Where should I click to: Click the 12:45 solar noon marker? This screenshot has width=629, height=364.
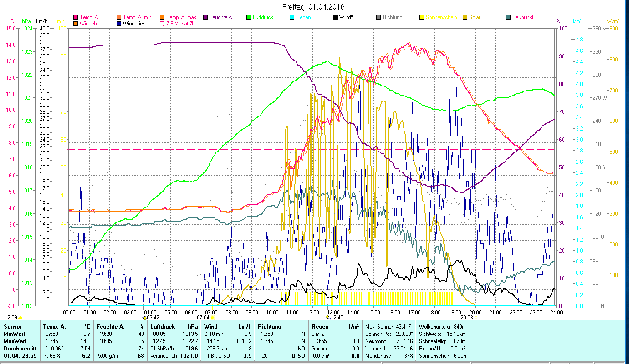coord(336,317)
